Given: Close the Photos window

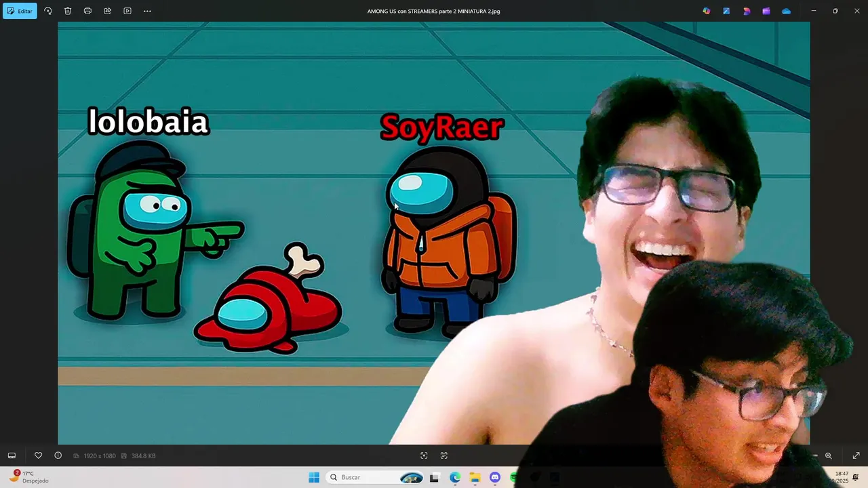Looking at the screenshot, I should click(x=856, y=11).
